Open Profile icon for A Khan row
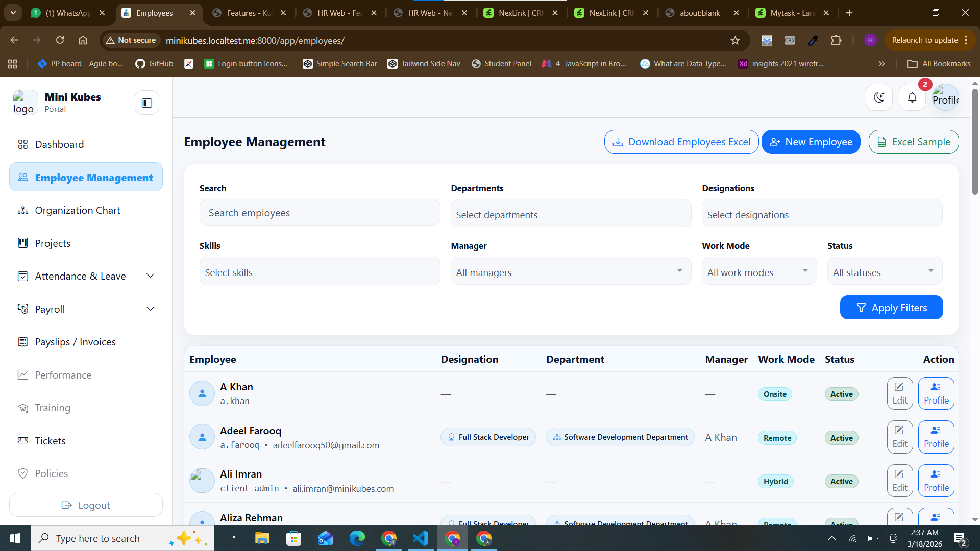This screenshot has width=980, height=551. point(936,393)
